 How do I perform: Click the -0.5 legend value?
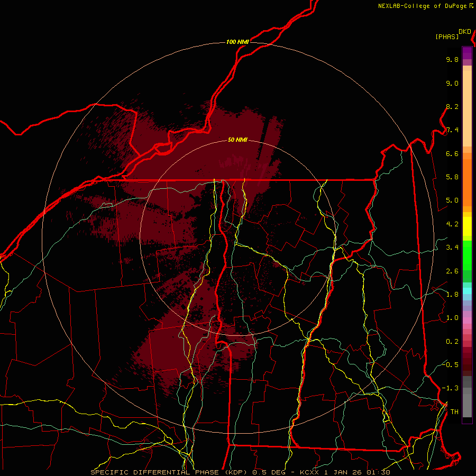pos(450,364)
